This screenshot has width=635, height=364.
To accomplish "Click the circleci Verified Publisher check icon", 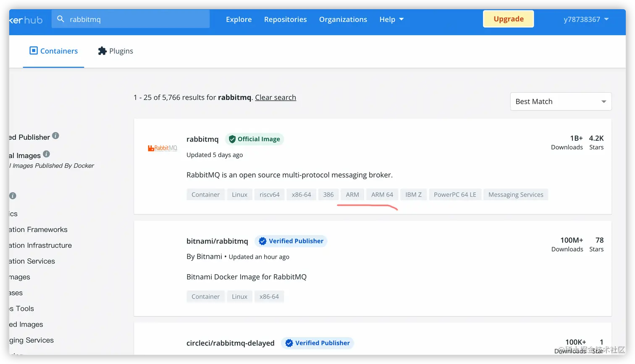I will 289,343.
